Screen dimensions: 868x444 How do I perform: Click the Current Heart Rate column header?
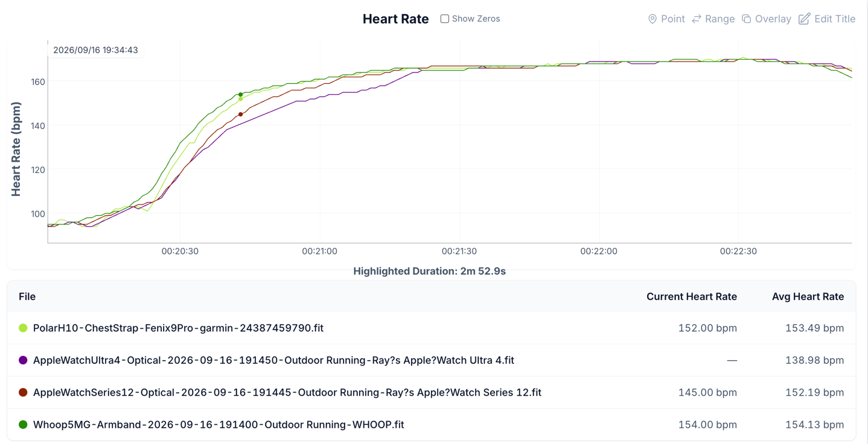(692, 296)
